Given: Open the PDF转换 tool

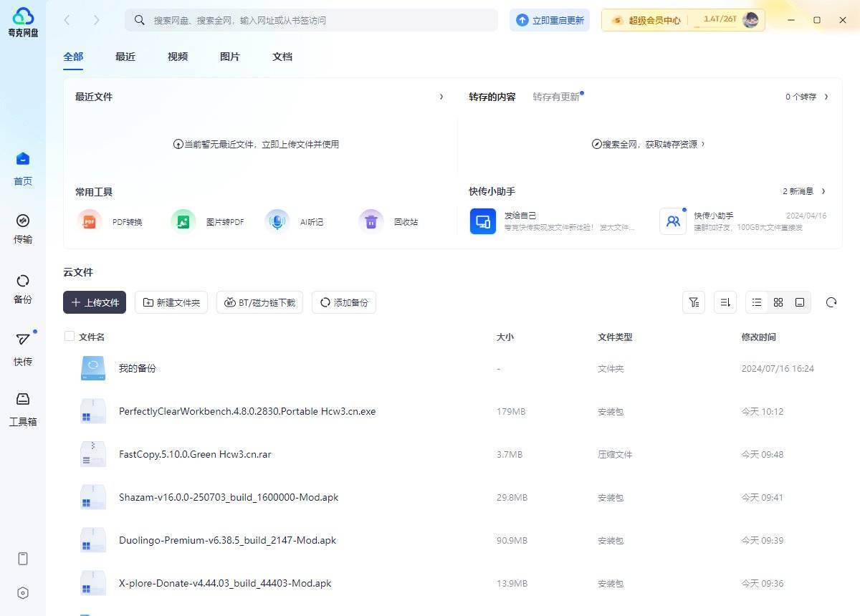Looking at the screenshot, I should point(90,221).
